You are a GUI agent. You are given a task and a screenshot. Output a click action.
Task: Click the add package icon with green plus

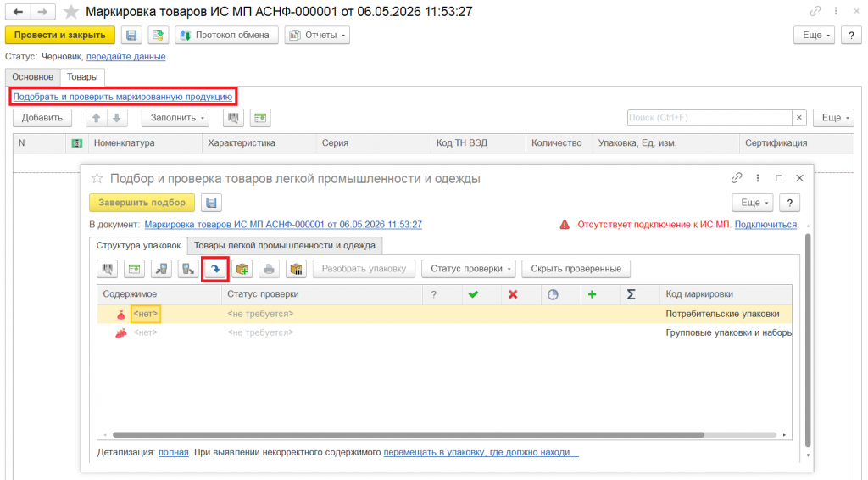tap(242, 269)
